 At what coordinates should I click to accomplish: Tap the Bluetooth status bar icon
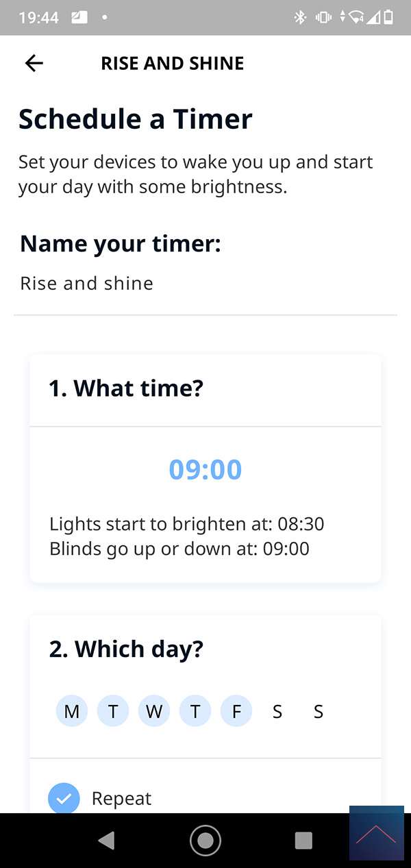click(300, 18)
